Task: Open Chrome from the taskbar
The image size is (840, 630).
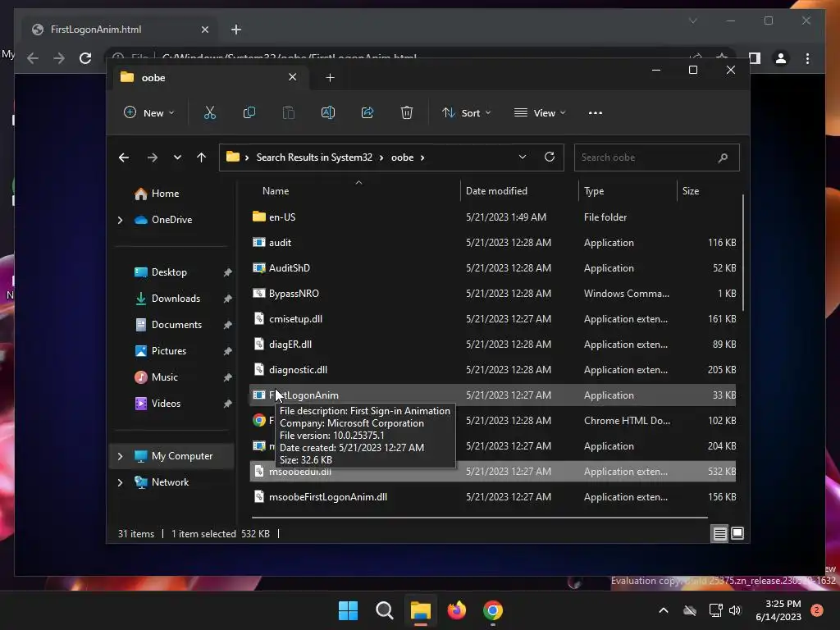Action: point(492,610)
